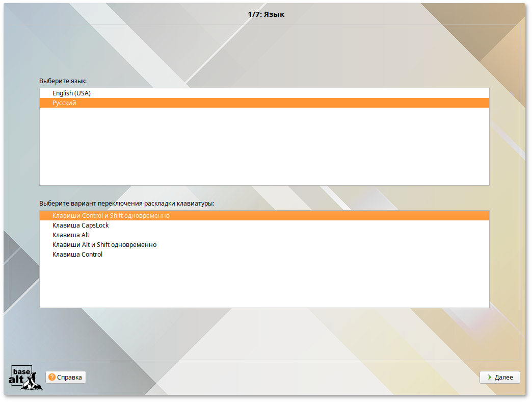Click empty space in the language list

(264, 148)
